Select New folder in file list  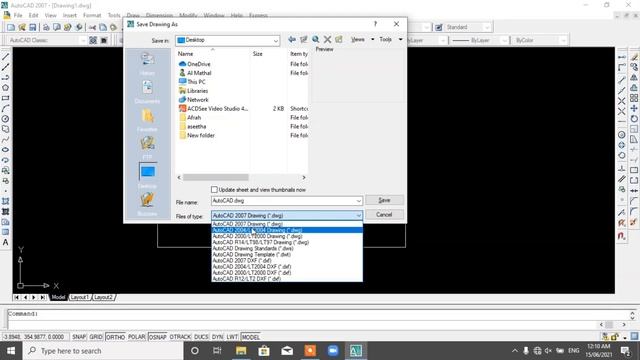coord(201,136)
